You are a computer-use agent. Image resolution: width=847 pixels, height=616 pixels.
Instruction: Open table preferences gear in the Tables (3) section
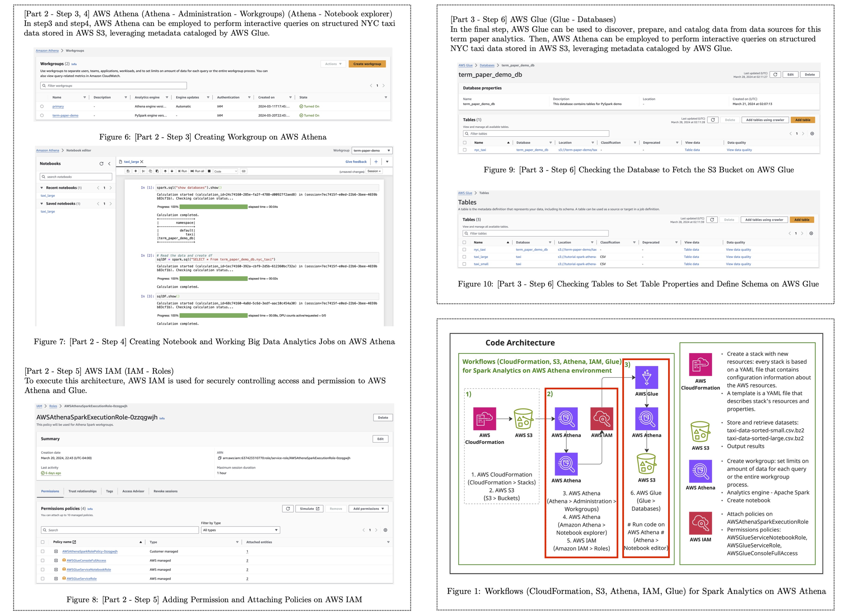point(811,233)
